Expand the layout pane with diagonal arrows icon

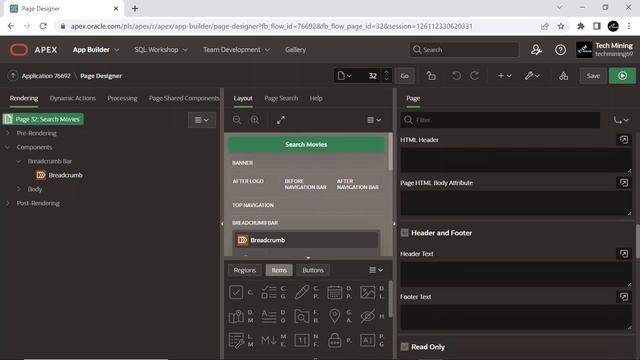point(280,120)
